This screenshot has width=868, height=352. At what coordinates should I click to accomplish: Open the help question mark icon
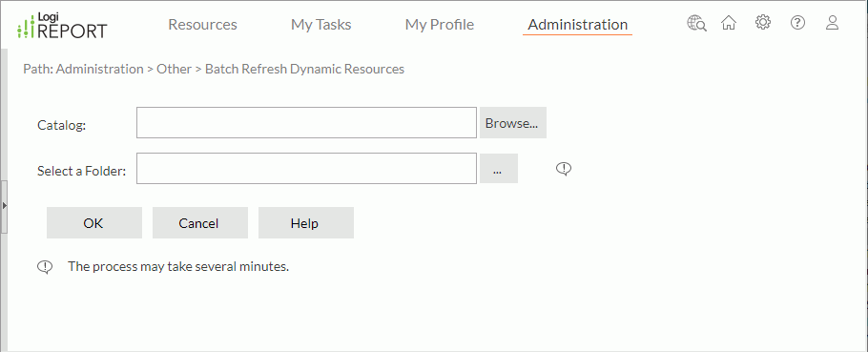(x=797, y=23)
